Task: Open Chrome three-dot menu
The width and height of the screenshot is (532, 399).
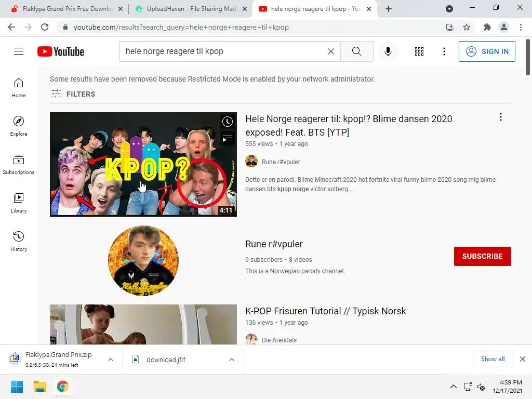Action: click(521, 27)
